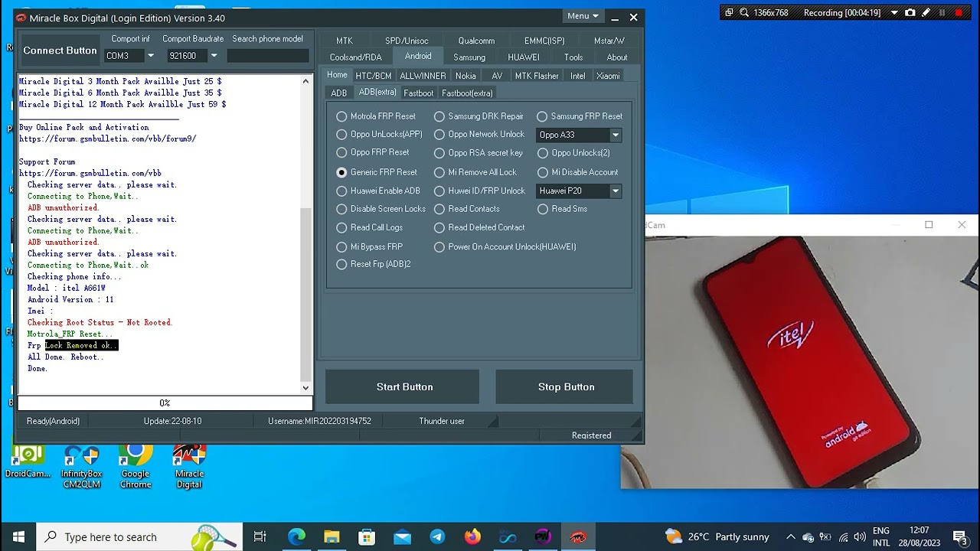The width and height of the screenshot is (980, 551).
Task: Open Mail app from taskbar
Action: [x=402, y=536]
